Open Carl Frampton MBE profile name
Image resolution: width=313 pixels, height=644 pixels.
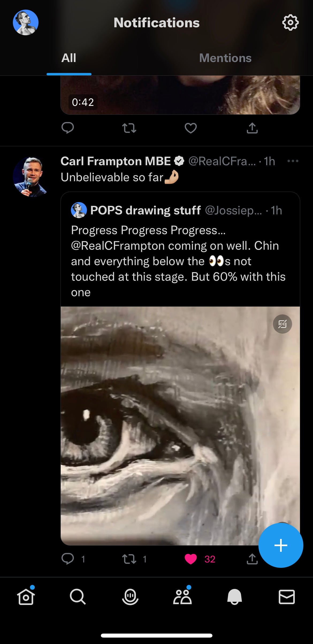click(x=116, y=161)
